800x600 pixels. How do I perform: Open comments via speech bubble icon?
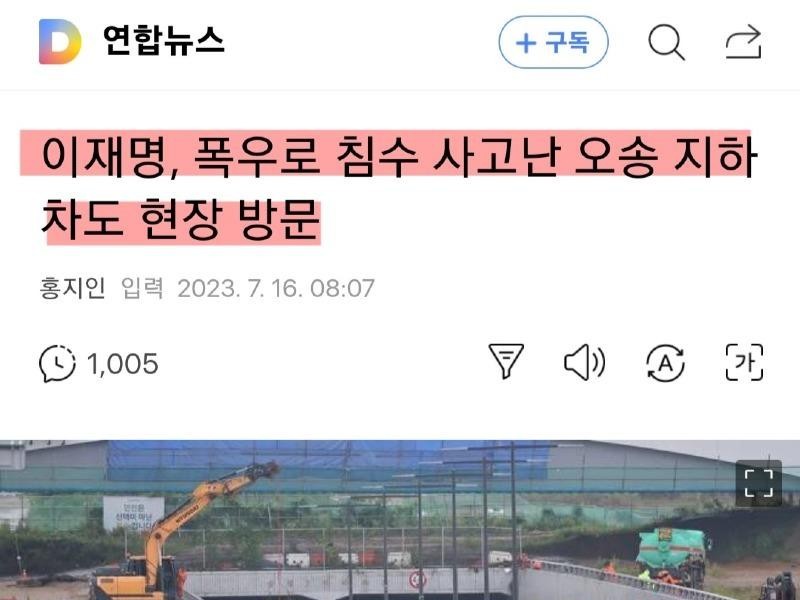click(x=57, y=363)
